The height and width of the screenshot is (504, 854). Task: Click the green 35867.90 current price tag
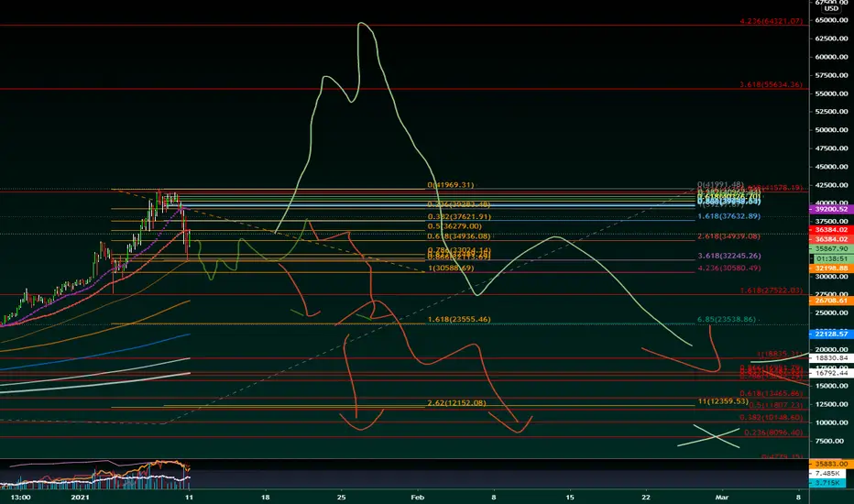coord(831,248)
